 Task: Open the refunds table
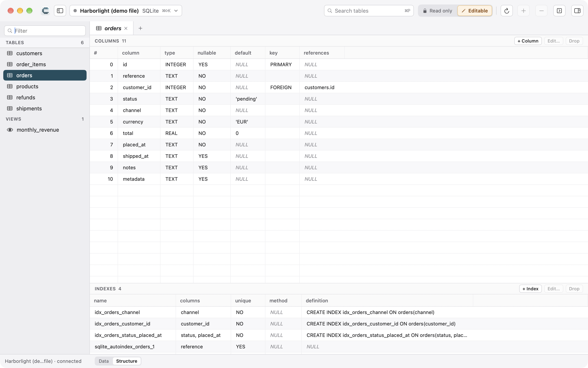[x=45, y=97]
